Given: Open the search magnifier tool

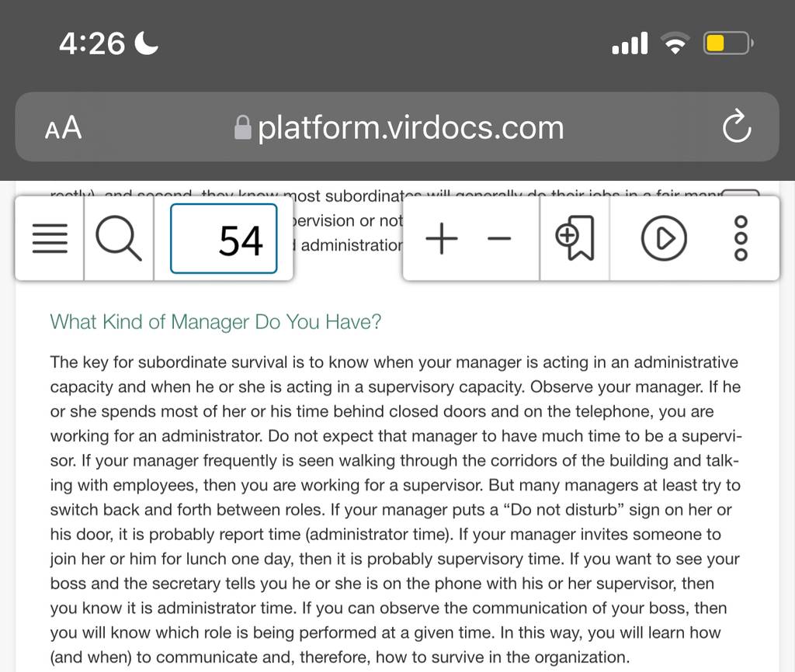Looking at the screenshot, I should click(119, 238).
